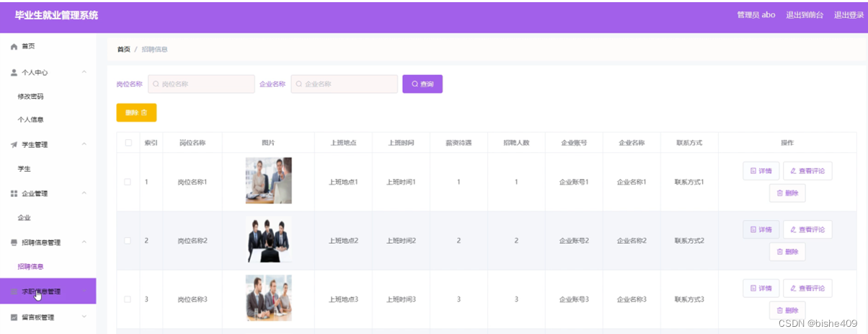Click the grid icon beside 企业管理
This screenshot has height=334, width=868.
tap(14, 193)
